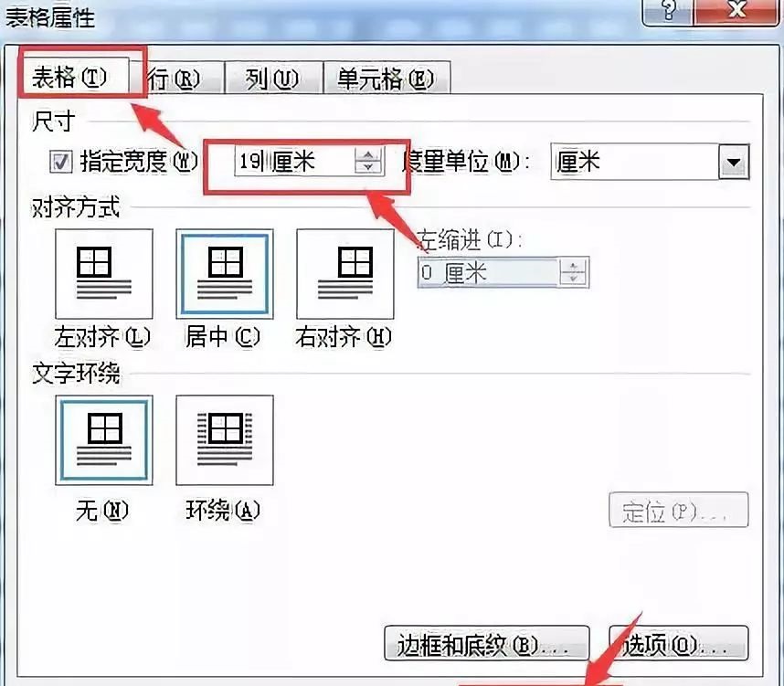Open 边框和底纹(B)... dialog
Image resolution: width=784 pixels, height=686 pixels.
coord(486,643)
